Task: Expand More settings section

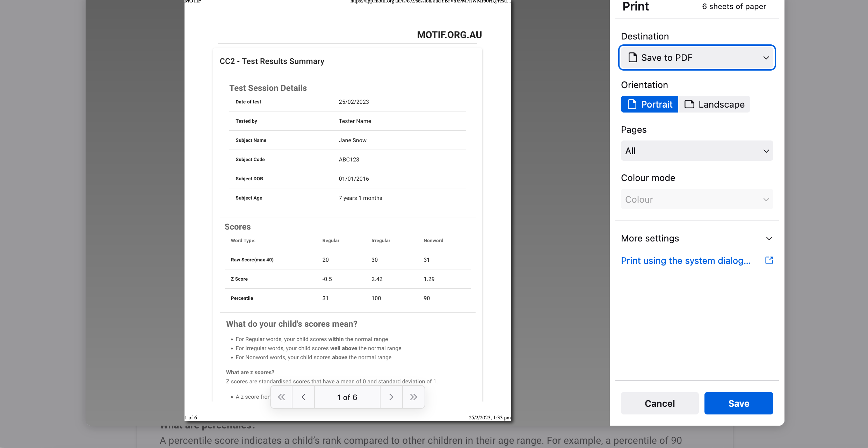Action: click(650, 238)
